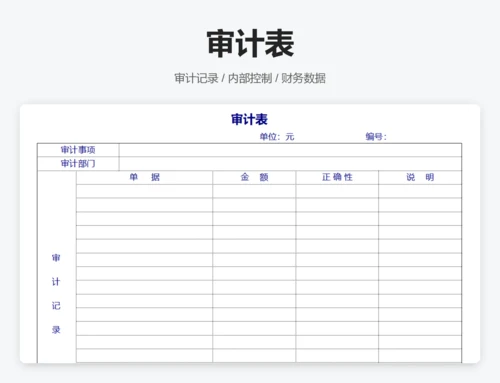Select the 说 明 column header

point(420,177)
